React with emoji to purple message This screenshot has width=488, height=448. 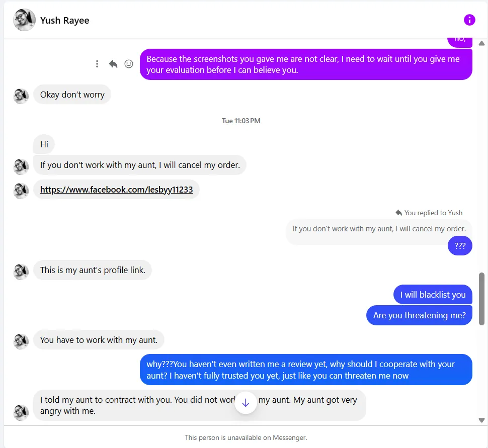(x=129, y=64)
